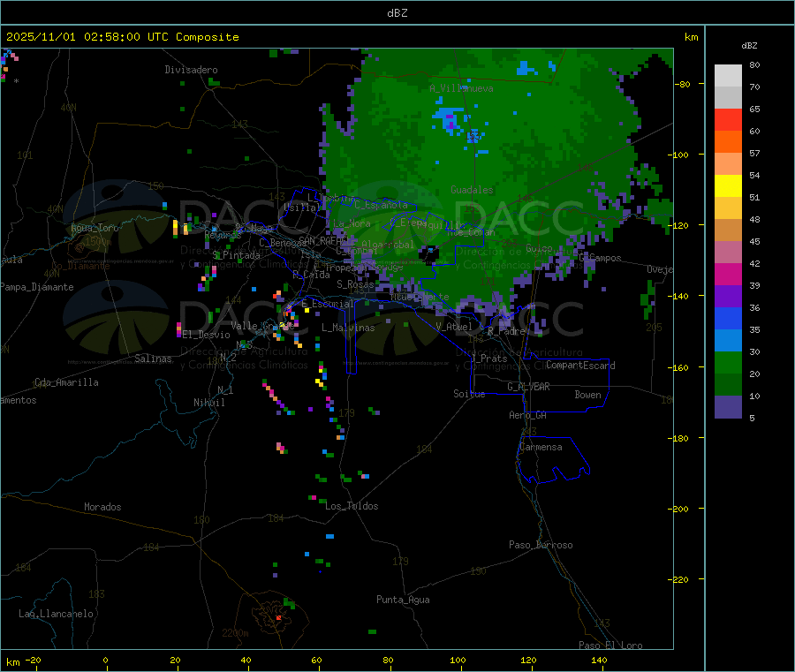The width and height of the screenshot is (795, 672).
Task: Select the Pampa_Diamante label
Action: [36, 287]
